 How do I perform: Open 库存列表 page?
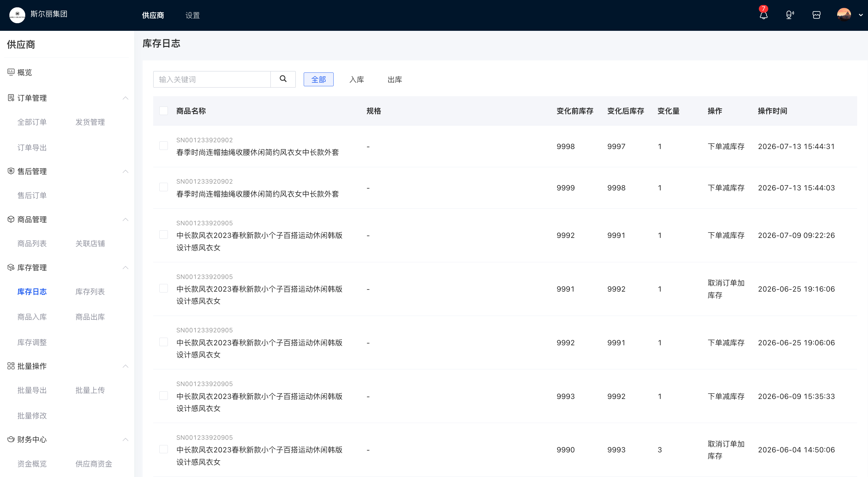90,292
